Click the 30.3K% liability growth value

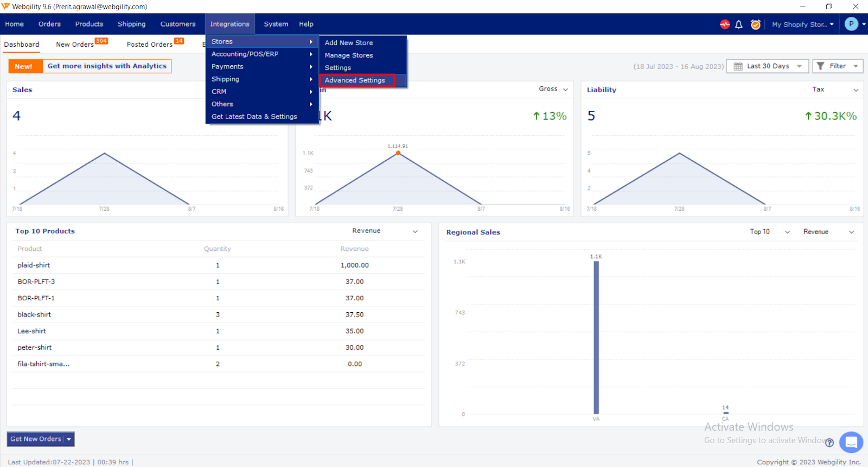(x=831, y=116)
